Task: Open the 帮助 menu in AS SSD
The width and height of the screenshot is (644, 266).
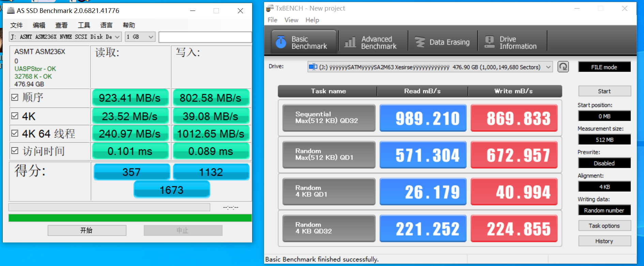Action: pyautogui.click(x=129, y=25)
